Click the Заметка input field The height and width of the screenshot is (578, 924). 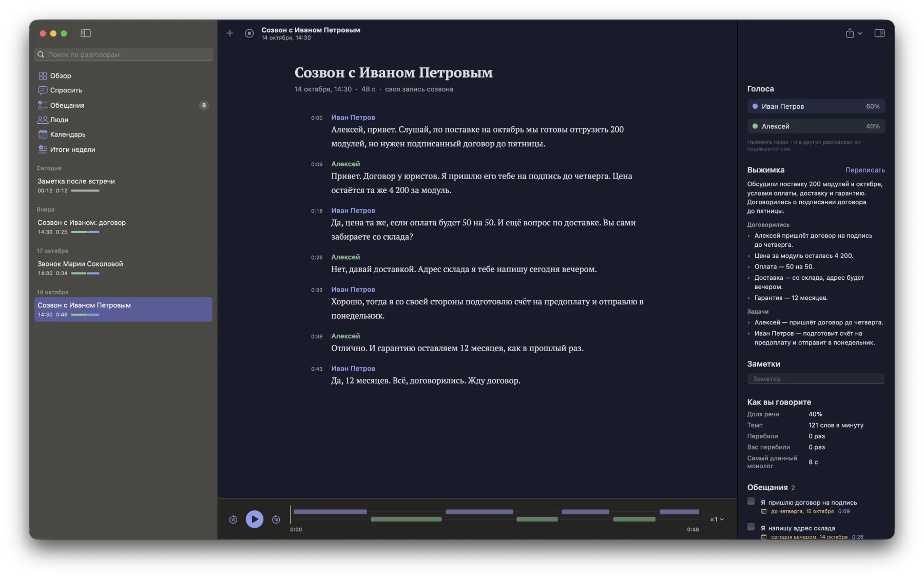(816, 379)
